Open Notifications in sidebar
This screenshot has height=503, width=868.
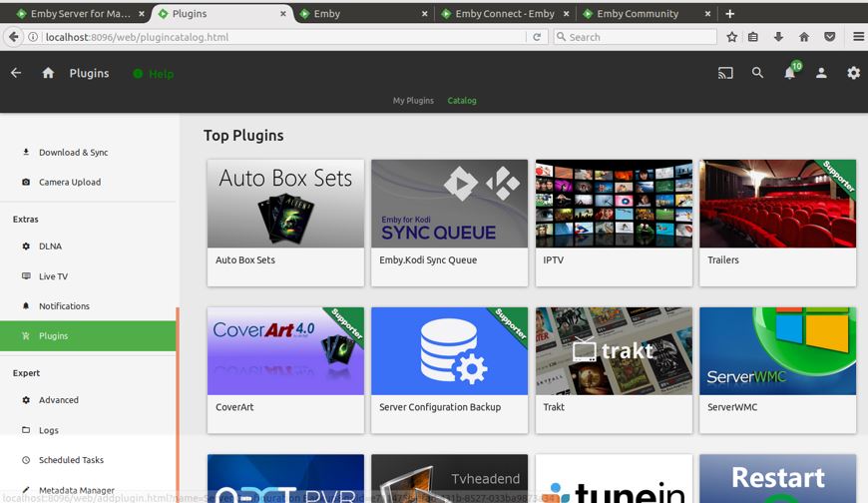click(89, 305)
